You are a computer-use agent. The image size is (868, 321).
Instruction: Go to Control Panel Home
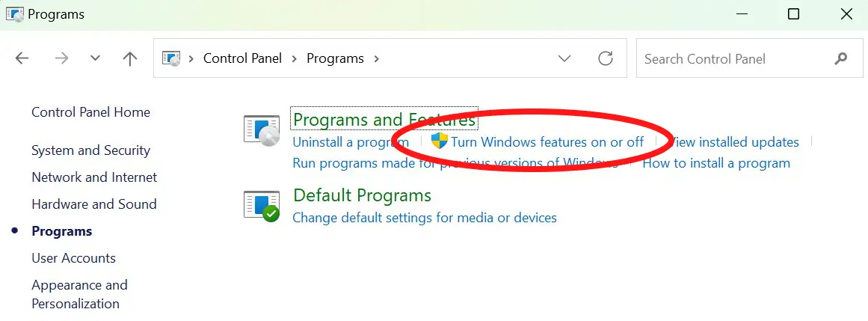point(90,112)
